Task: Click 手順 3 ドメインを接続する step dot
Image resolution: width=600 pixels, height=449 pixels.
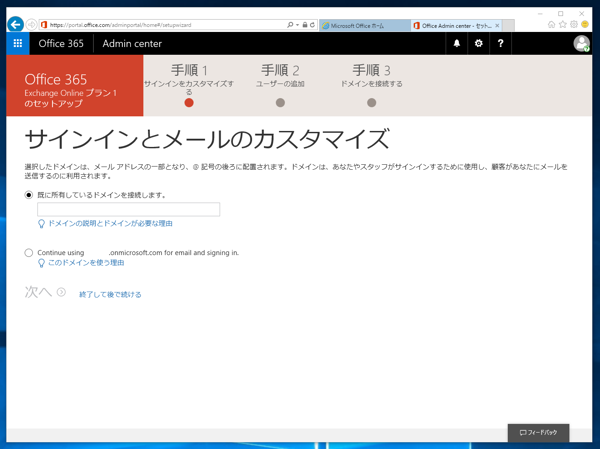Action: [x=372, y=103]
